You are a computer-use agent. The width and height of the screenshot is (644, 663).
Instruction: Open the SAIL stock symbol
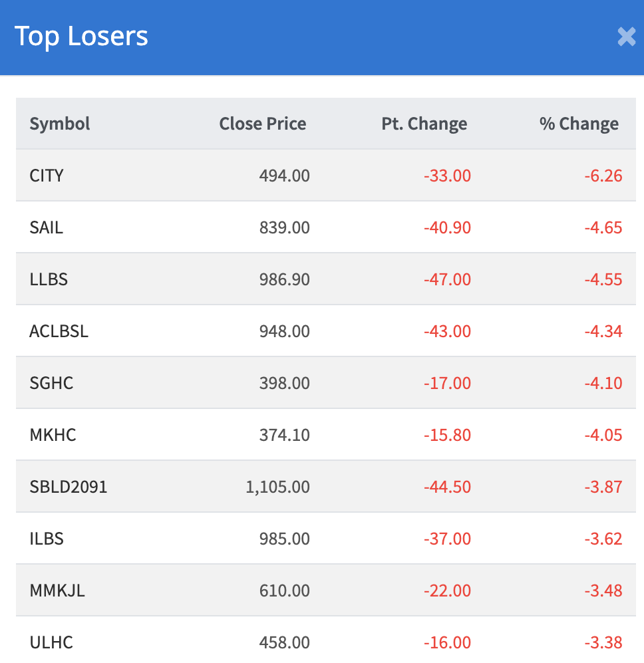pyautogui.click(x=47, y=227)
